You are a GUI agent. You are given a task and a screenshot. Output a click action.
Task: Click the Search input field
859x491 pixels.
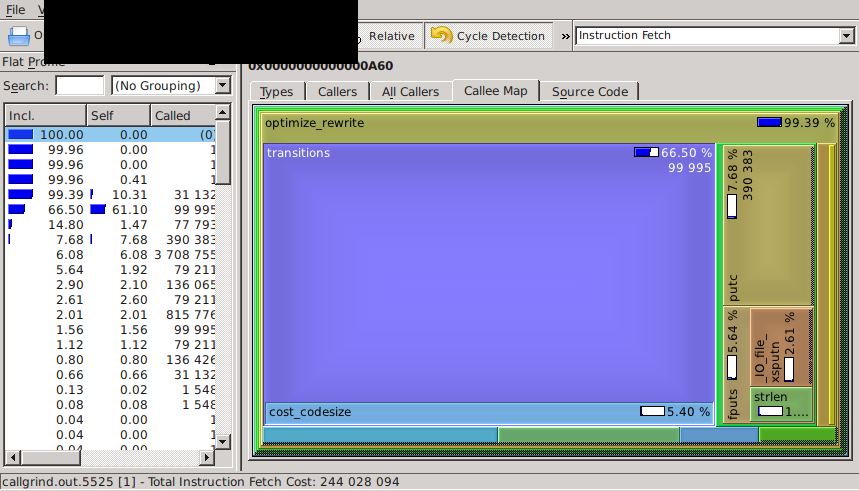pos(80,85)
